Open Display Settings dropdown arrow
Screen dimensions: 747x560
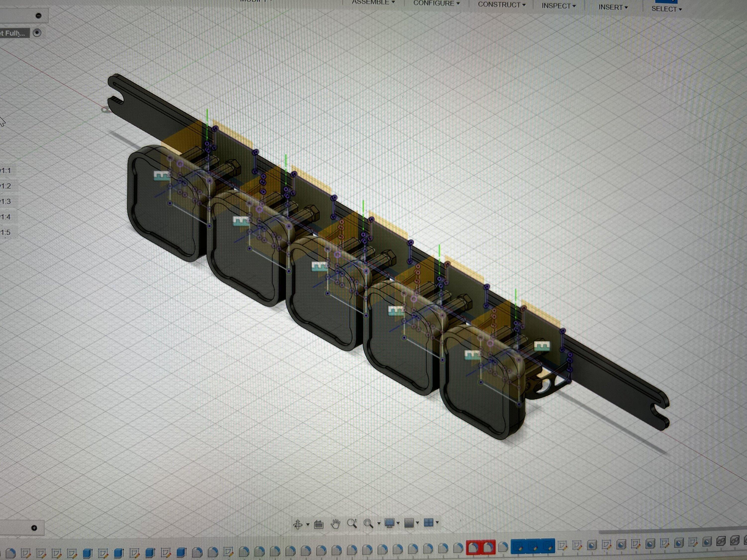tap(398, 523)
